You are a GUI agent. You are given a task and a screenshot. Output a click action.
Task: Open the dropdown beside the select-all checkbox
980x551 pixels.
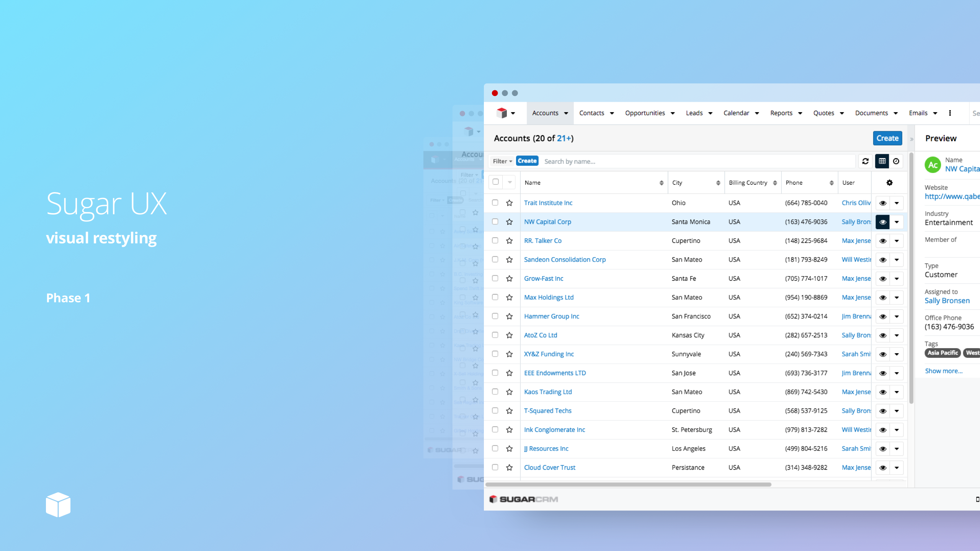(x=509, y=183)
